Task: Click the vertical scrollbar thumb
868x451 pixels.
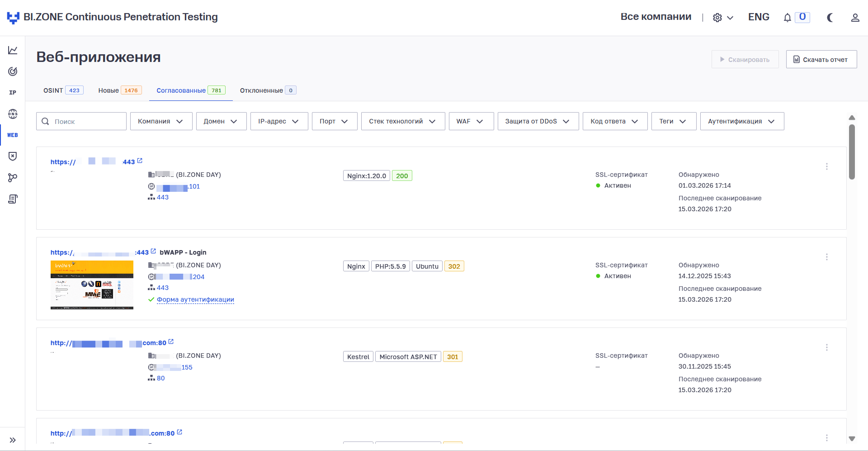Action: coord(852,152)
